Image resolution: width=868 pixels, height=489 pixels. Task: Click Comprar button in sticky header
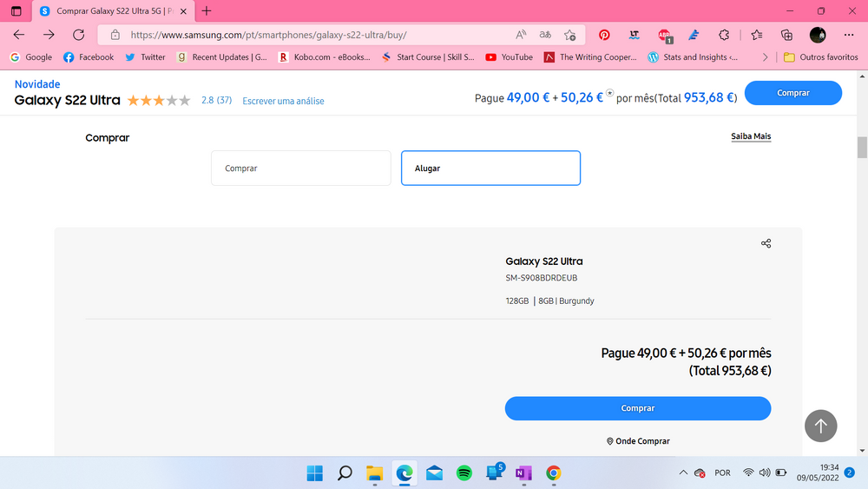(792, 92)
